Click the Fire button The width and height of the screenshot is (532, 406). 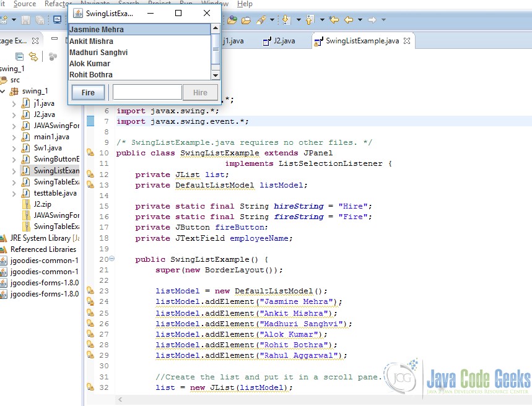[x=88, y=93]
